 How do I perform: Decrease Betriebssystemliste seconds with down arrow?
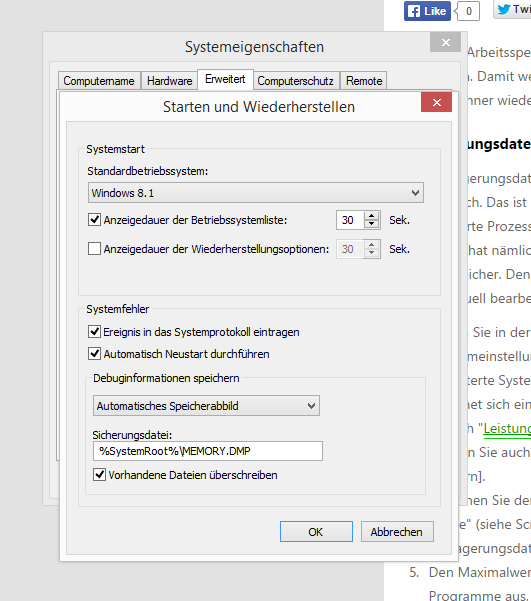(371, 224)
